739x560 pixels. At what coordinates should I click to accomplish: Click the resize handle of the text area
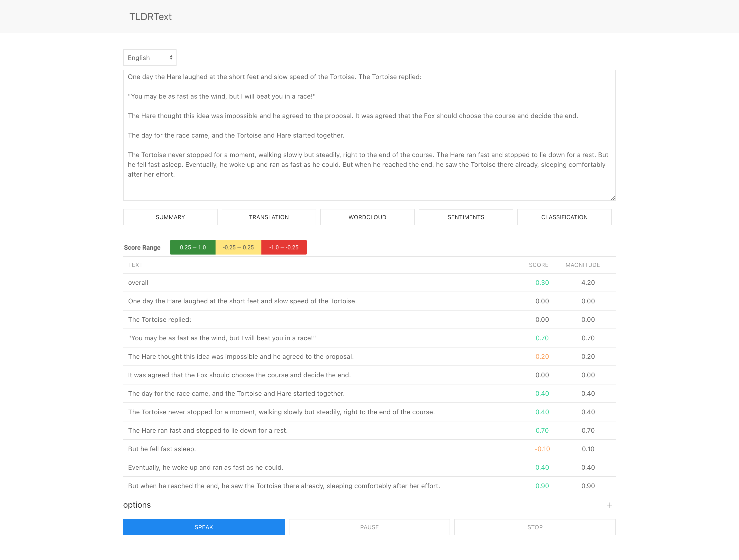point(613,197)
